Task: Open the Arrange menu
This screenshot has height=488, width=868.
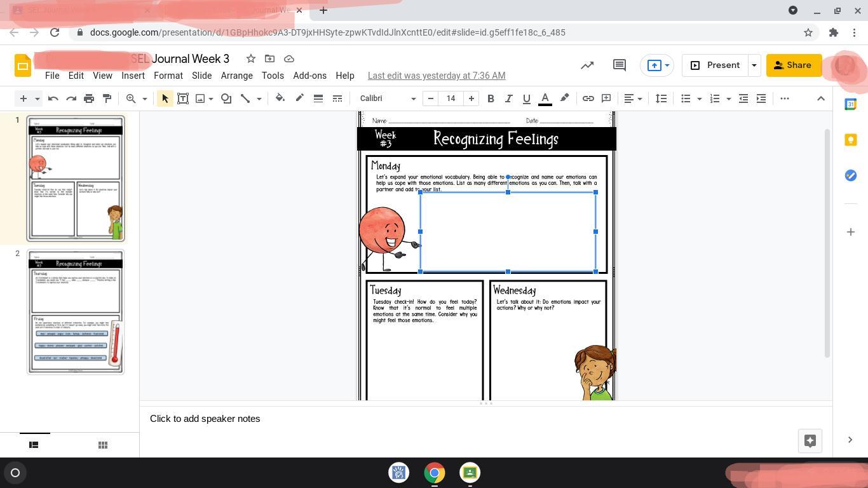Action: click(236, 76)
